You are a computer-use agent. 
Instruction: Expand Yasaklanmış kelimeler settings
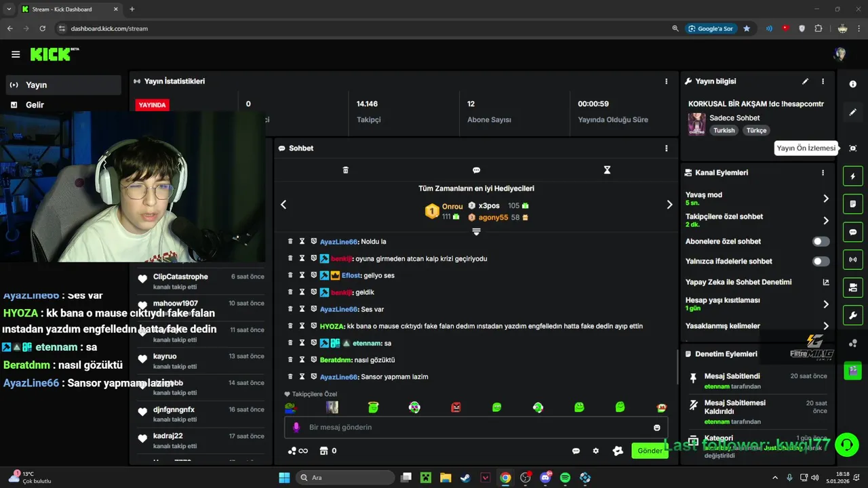pos(825,326)
